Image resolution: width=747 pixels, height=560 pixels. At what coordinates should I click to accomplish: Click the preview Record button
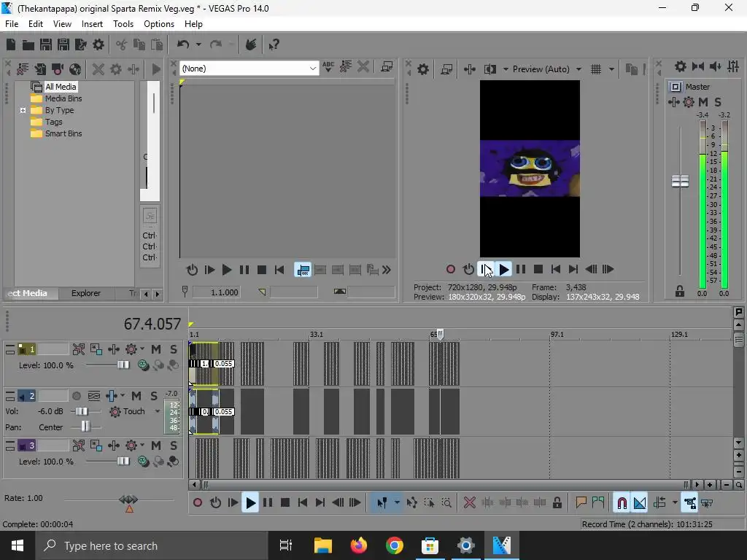(x=451, y=270)
